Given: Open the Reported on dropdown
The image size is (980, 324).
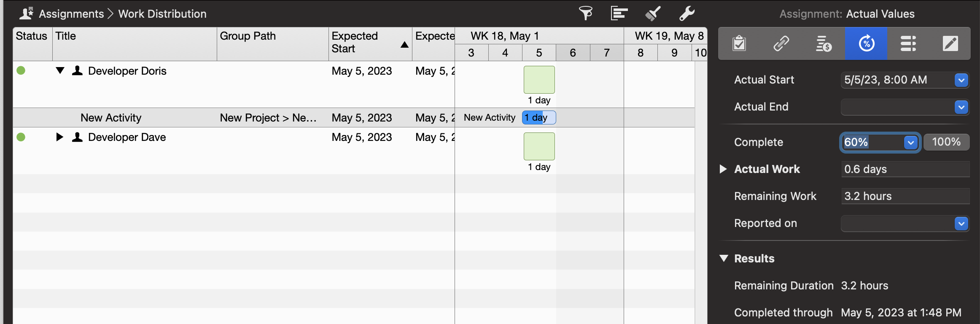Looking at the screenshot, I should click(961, 224).
